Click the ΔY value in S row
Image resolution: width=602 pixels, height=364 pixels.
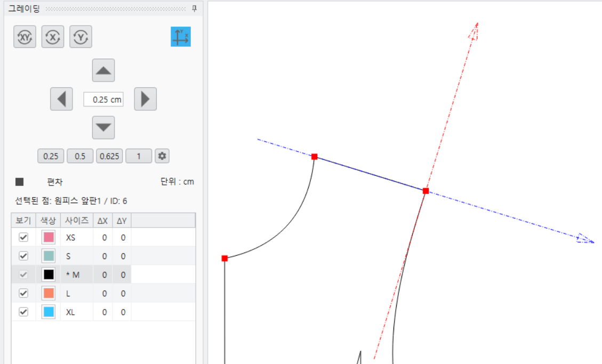122,256
